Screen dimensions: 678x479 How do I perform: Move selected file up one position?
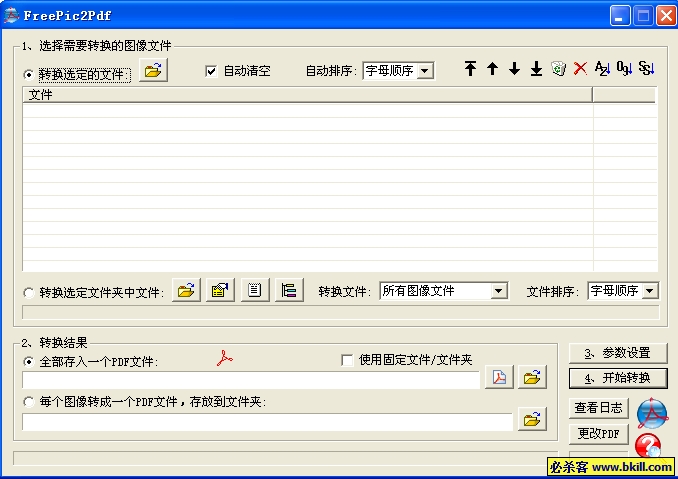point(493,68)
